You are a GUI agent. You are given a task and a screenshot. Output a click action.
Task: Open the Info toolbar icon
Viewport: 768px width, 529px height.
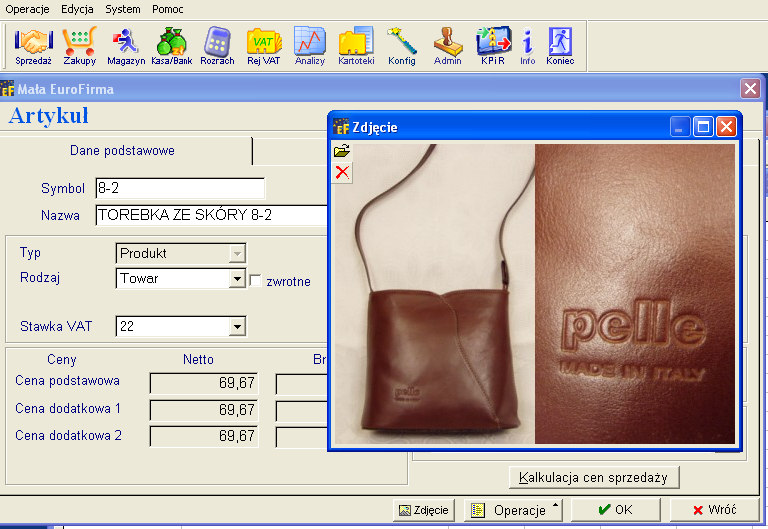[x=528, y=47]
